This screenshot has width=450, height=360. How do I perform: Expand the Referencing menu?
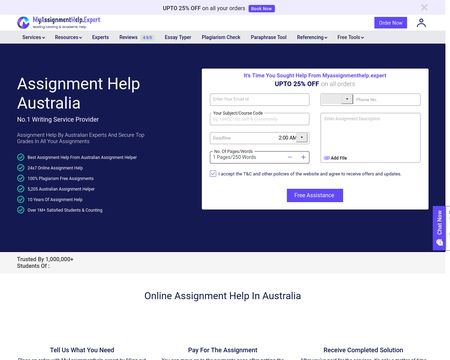click(312, 37)
